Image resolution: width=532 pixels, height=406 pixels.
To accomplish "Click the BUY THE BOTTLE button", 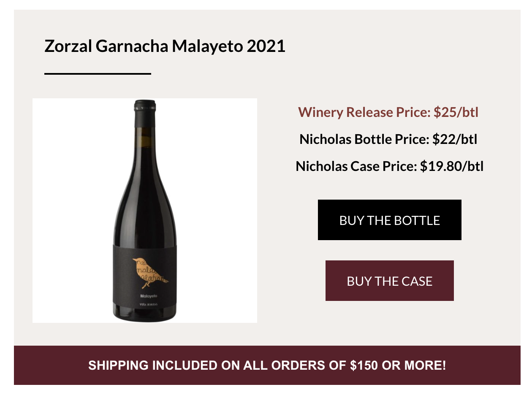I will click(x=389, y=220).
